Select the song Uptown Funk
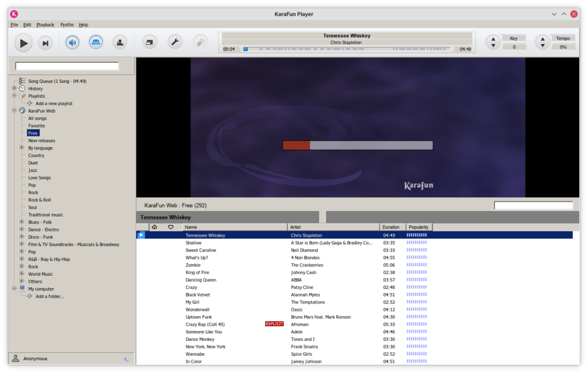This screenshot has height=373, width=588. coord(198,317)
